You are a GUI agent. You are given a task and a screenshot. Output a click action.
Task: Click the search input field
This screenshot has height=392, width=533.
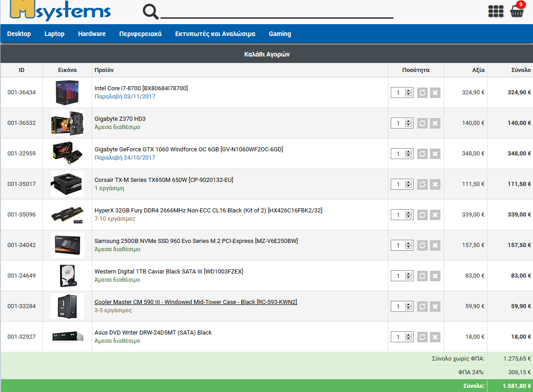click(277, 11)
